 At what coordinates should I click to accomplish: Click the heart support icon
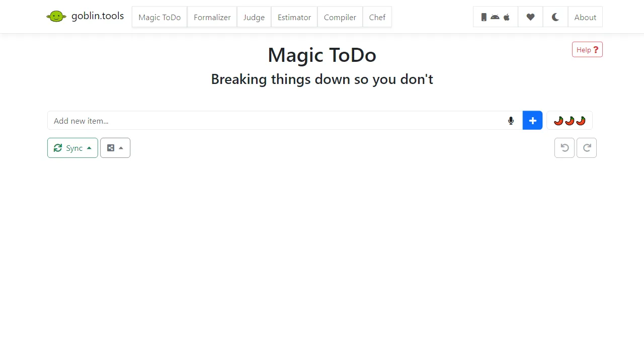[530, 17]
